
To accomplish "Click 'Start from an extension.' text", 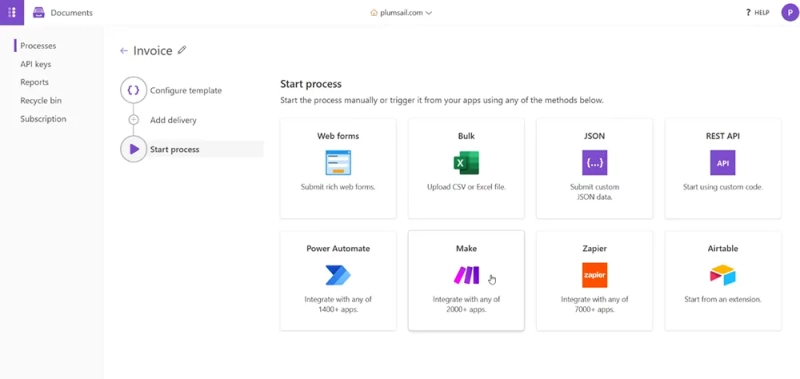I will (x=723, y=299).
